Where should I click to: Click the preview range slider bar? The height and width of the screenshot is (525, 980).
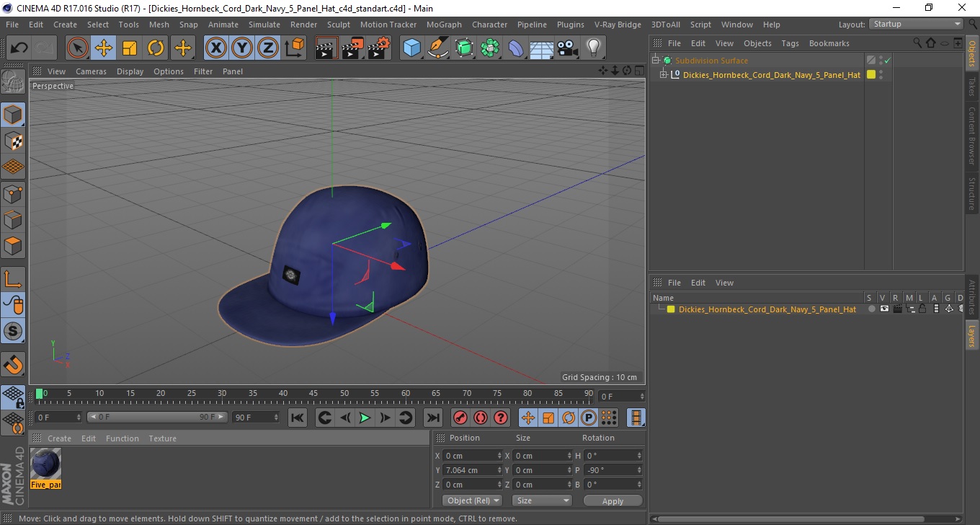click(157, 417)
